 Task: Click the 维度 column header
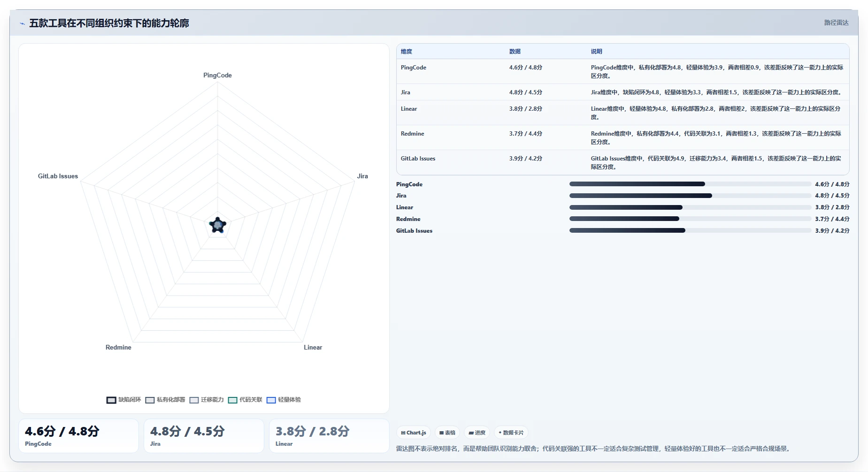point(407,52)
